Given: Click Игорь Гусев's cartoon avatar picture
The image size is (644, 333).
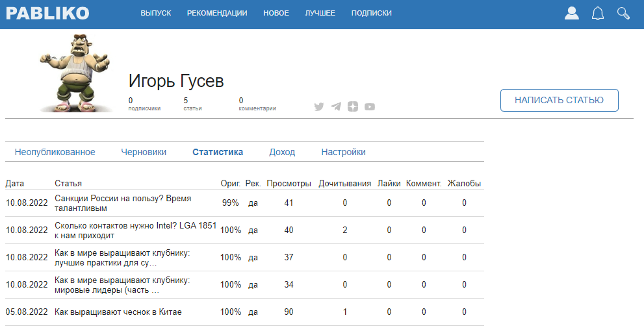Looking at the screenshot, I should [x=75, y=73].
